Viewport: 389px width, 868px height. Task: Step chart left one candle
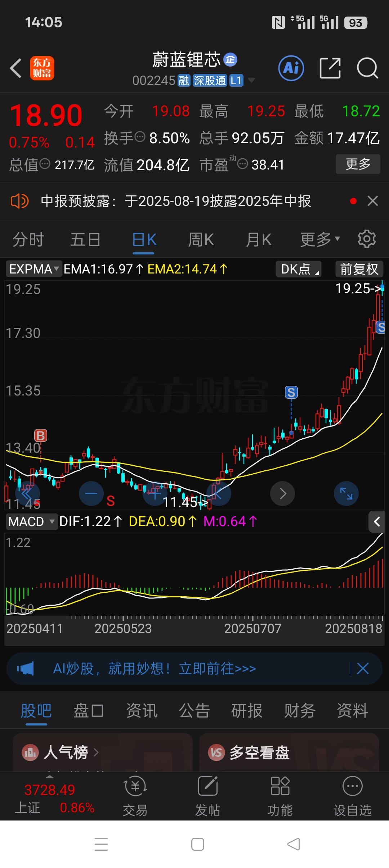(x=219, y=494)
